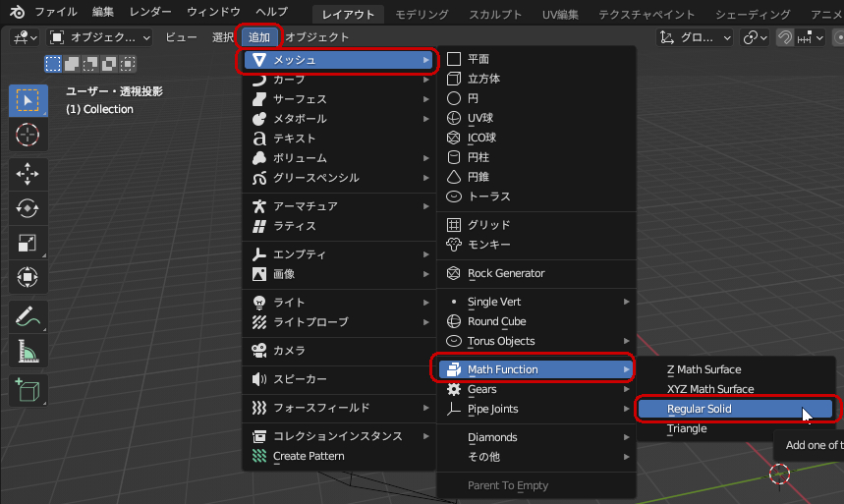844x504 pixels.
Task: Add a 円柱 cylinder mesh
Action: [x=536, y=157]
